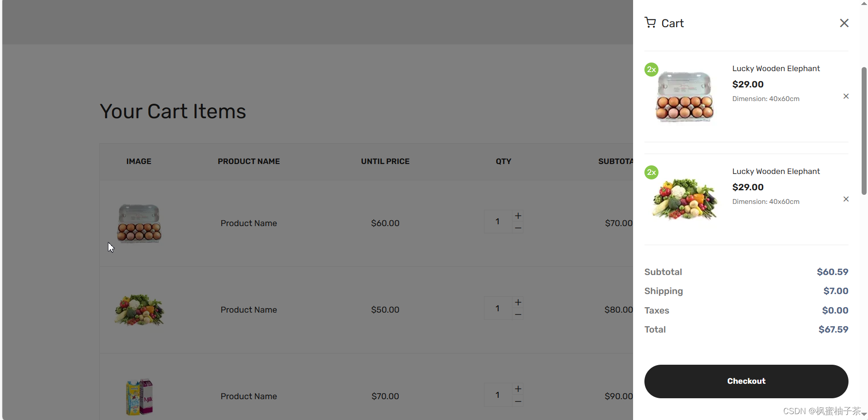Close the Cart side panel
The image size is (868, 420).
844,23
